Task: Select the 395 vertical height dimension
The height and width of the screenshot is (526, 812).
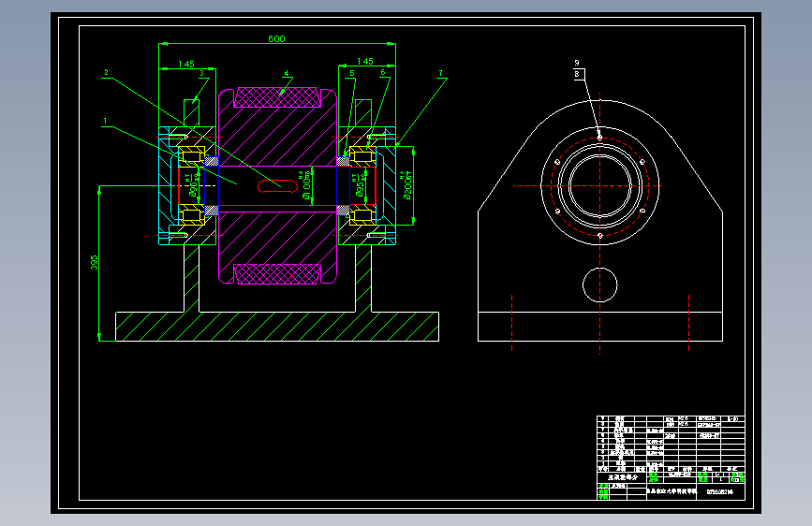Action: point(94,262)
